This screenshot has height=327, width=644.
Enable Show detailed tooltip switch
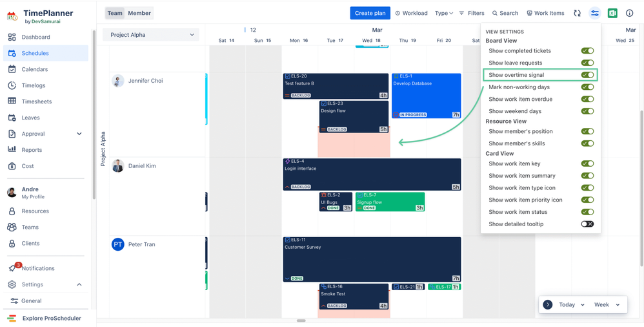click(587, 224)
